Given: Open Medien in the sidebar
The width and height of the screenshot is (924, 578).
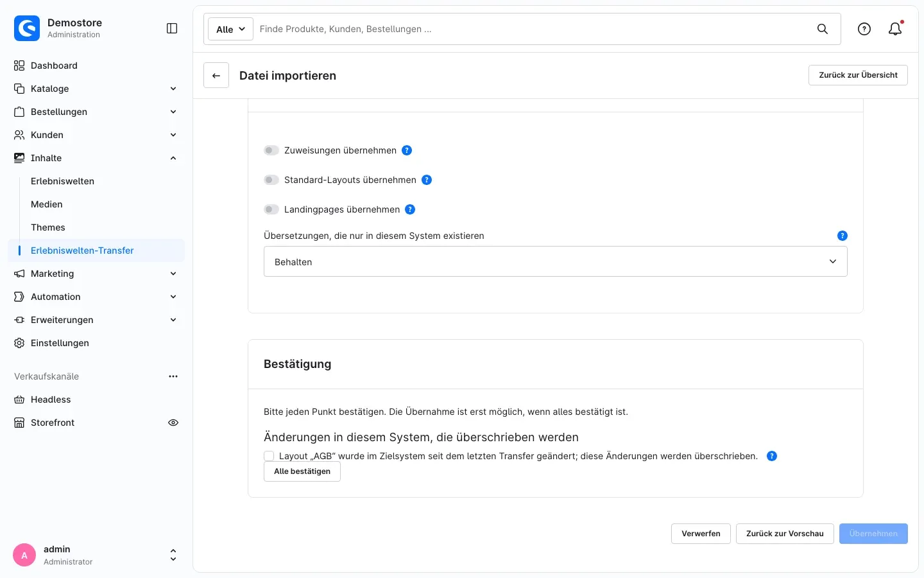Looking at the screenshot, I should (47, 204).
